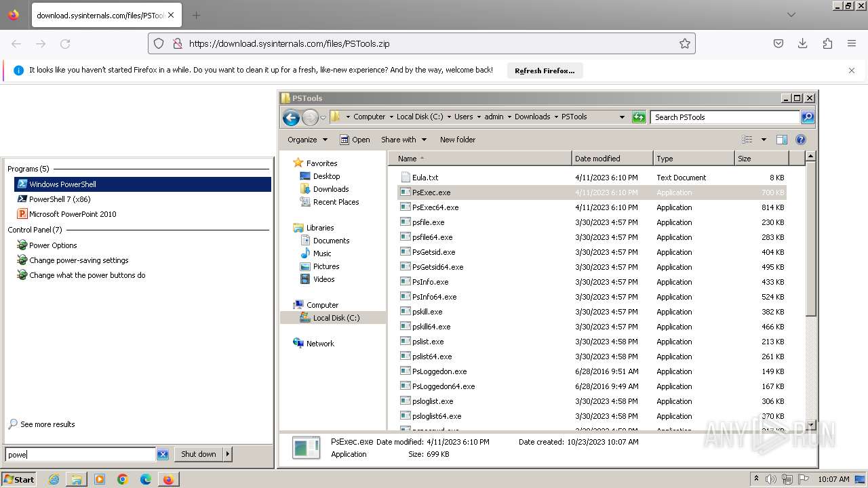Open Firefox application menu
This screenshot has height=488, width=868.
point(852,43)
